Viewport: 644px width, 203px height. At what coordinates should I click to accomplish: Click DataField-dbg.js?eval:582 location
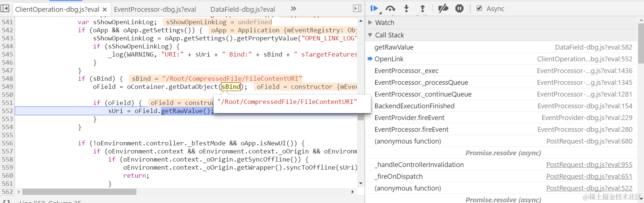[594, 47]
